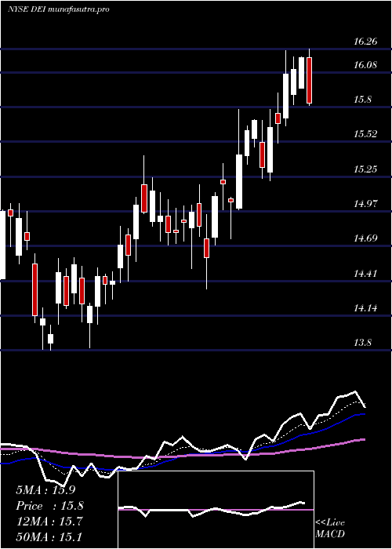Click the 14.97 price level label

click(x=365, y=203)
